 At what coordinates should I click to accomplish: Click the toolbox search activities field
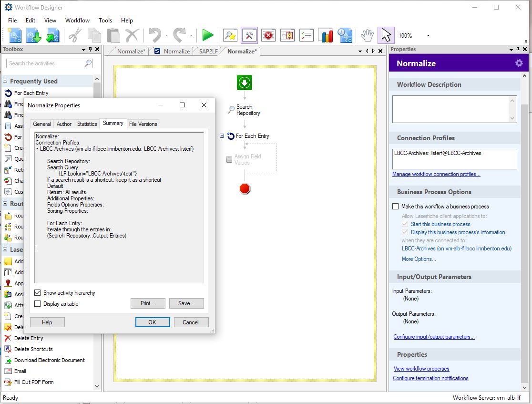pos(45,63)
